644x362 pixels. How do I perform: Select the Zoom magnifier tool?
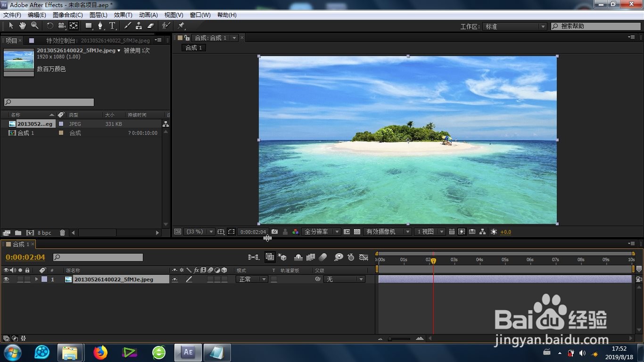pyautogui.click(x=34, y=25)
